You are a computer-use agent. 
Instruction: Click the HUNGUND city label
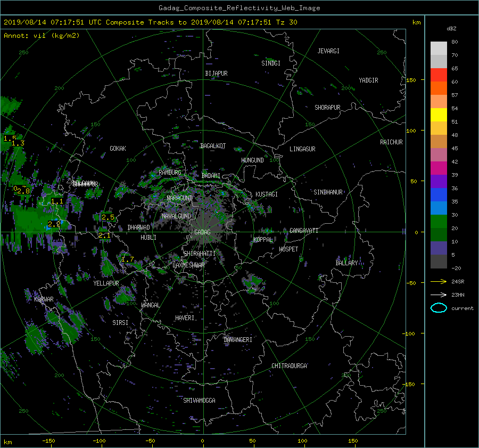click(252, 160)
